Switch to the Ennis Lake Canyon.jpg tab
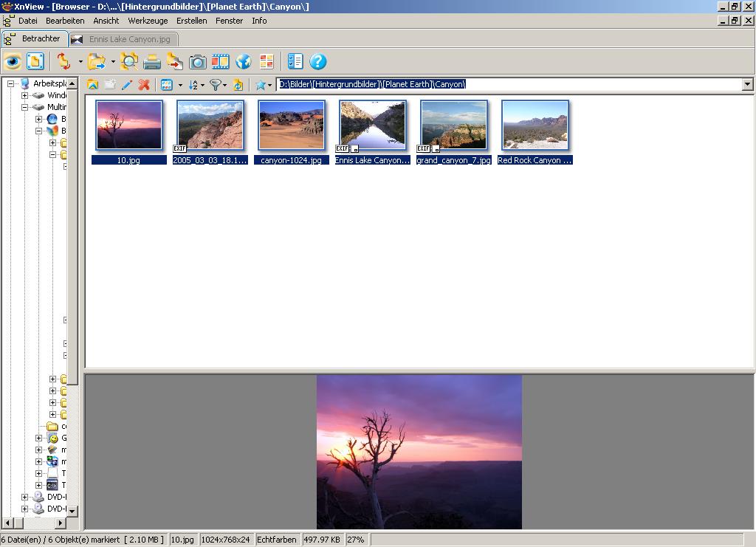Viewport: 756px width, 547px height. (x=124, y=39)
